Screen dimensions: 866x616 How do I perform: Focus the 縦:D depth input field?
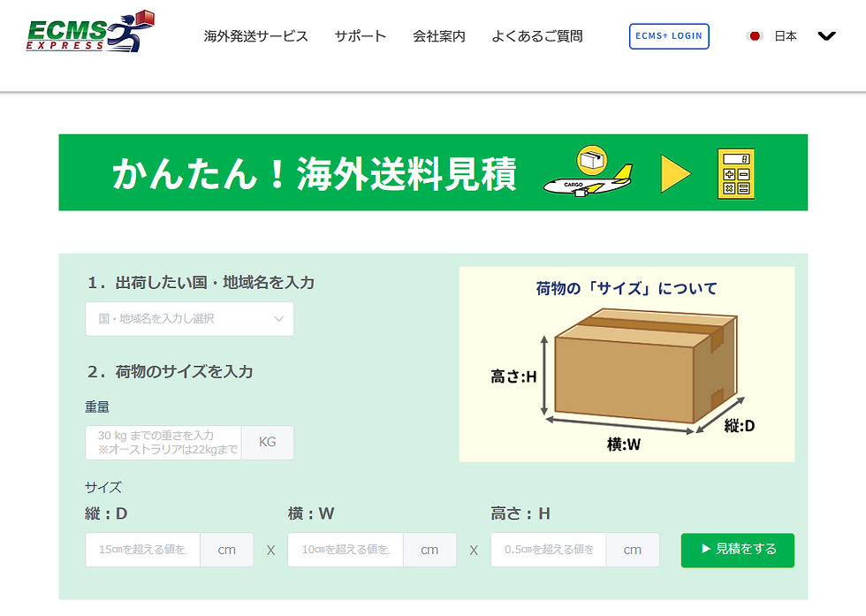(x=143, y=550)
